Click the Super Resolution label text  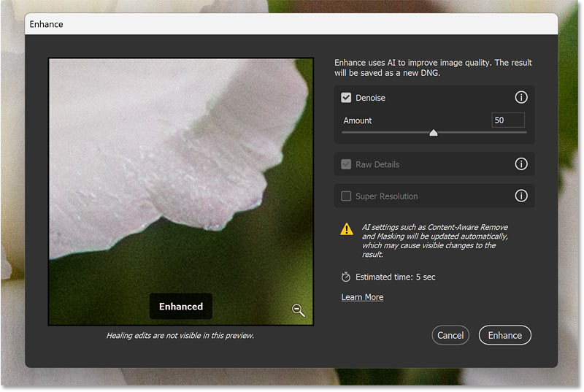point(386,196)
